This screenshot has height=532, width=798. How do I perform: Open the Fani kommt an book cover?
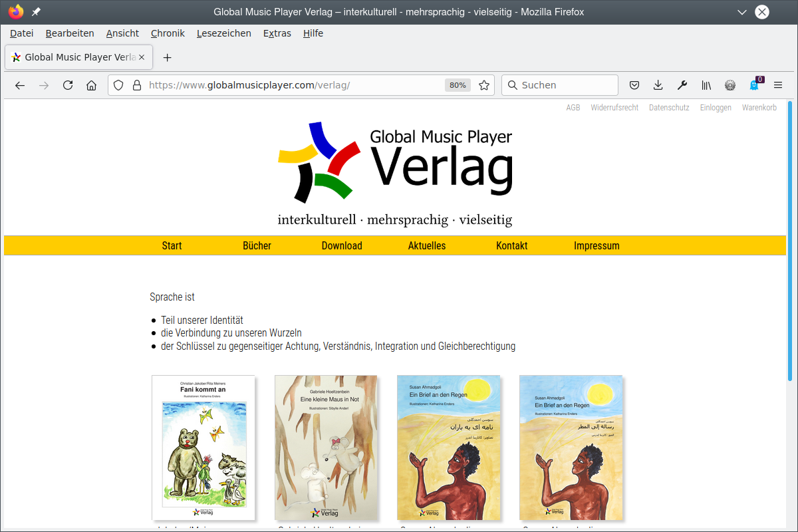[203, 448]
